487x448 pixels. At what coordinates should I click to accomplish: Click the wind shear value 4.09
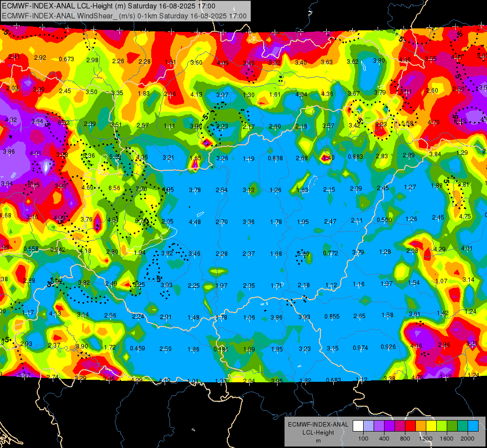[223, 63]
